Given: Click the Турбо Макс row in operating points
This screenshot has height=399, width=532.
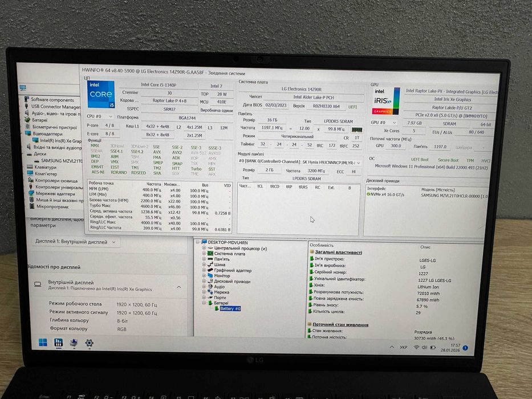Looking at the screenshot, I should [x=160, y=206].
